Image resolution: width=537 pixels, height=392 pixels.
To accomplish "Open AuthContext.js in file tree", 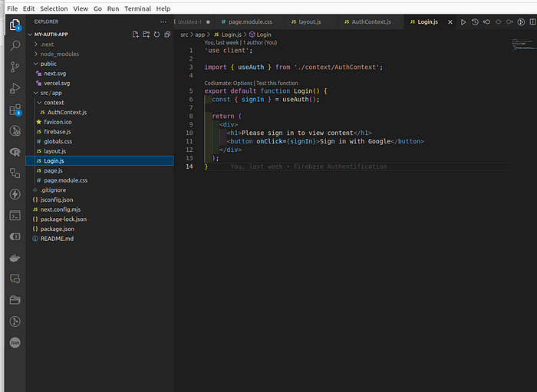I will click(67, 112).
